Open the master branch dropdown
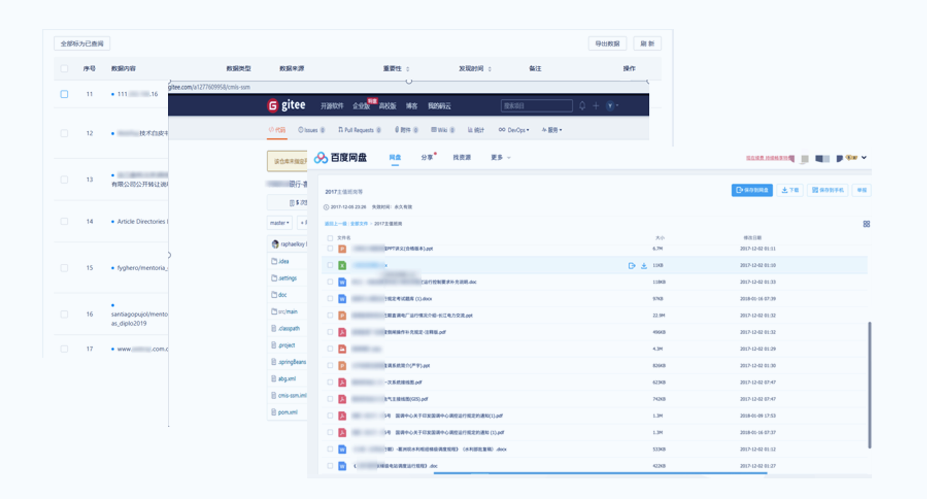 coord(280,223)
